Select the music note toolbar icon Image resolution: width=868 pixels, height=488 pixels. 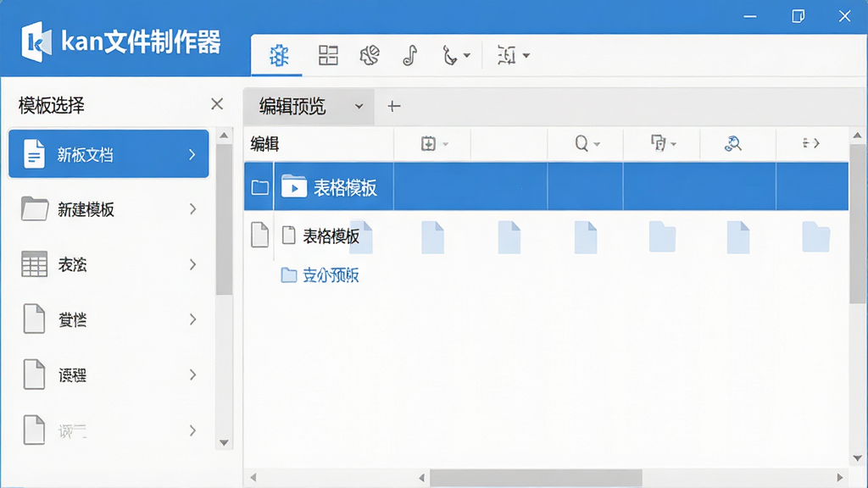click(x=409, y=55)
